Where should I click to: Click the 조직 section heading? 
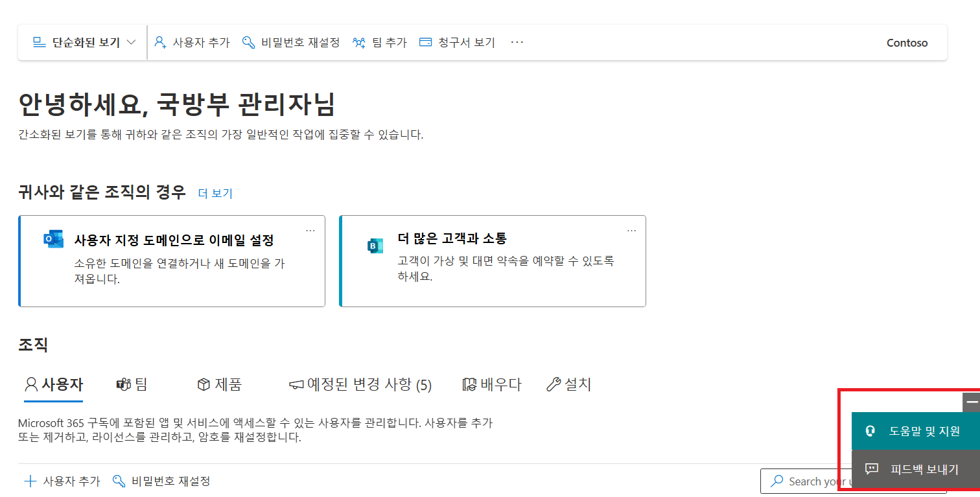[33, 345]
